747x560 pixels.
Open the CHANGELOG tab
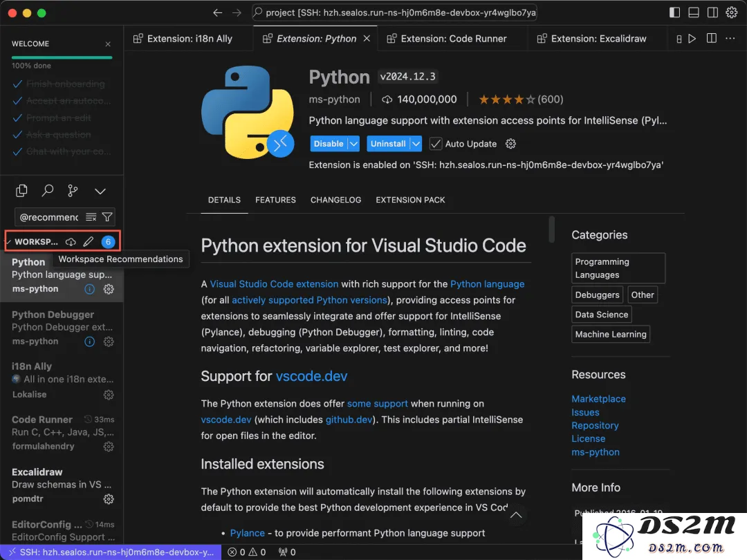336,200
